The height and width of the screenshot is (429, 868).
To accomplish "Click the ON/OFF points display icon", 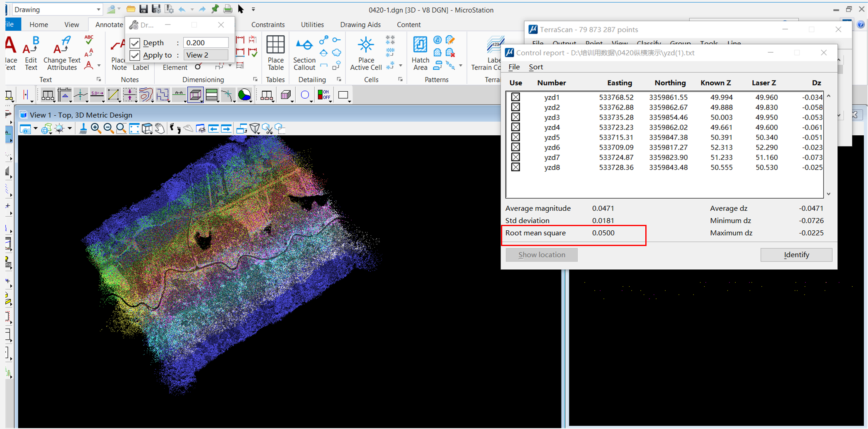I will (323, 95).
